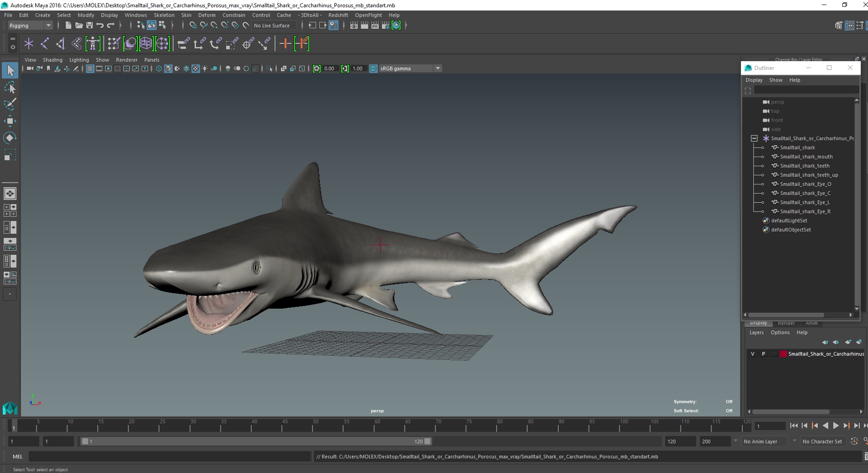Click the play backwards button
This screenshot has width=868, height=473.
click(x=825, y=426)
